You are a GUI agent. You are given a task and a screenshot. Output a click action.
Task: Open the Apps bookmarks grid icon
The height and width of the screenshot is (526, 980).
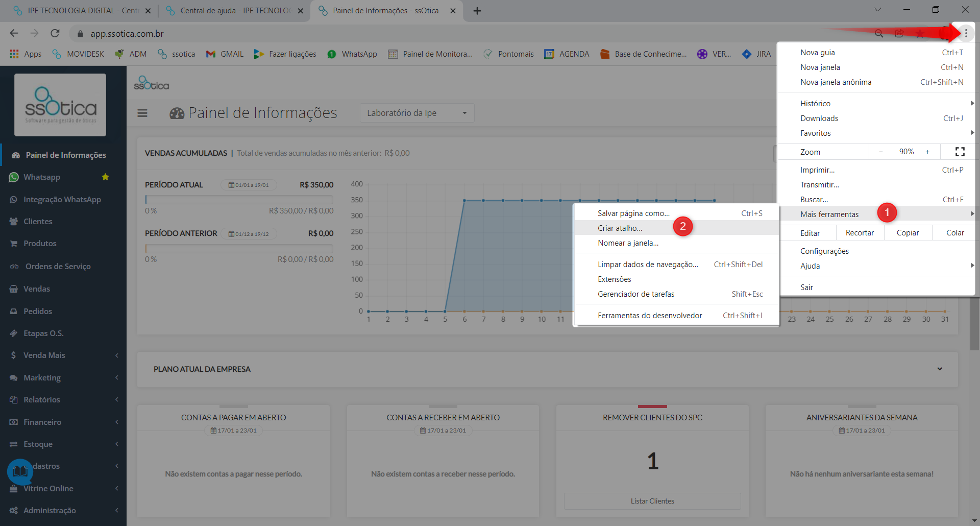(x=14, y=54)
